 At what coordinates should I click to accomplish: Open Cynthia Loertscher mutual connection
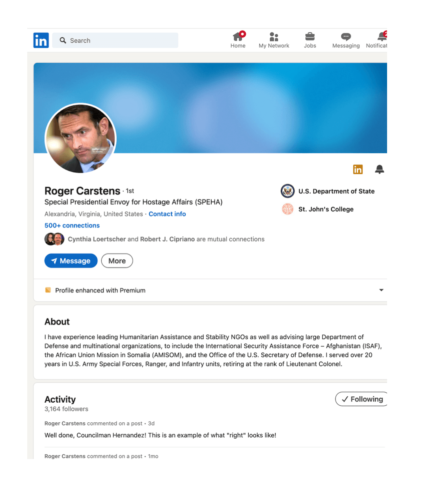tap(97, 239)
